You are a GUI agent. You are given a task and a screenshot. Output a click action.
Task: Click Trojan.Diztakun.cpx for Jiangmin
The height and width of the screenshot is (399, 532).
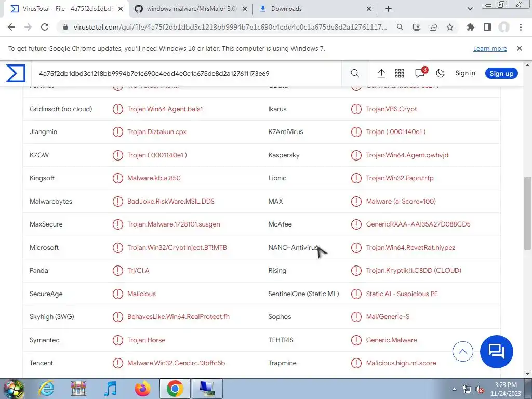point(157,132)
